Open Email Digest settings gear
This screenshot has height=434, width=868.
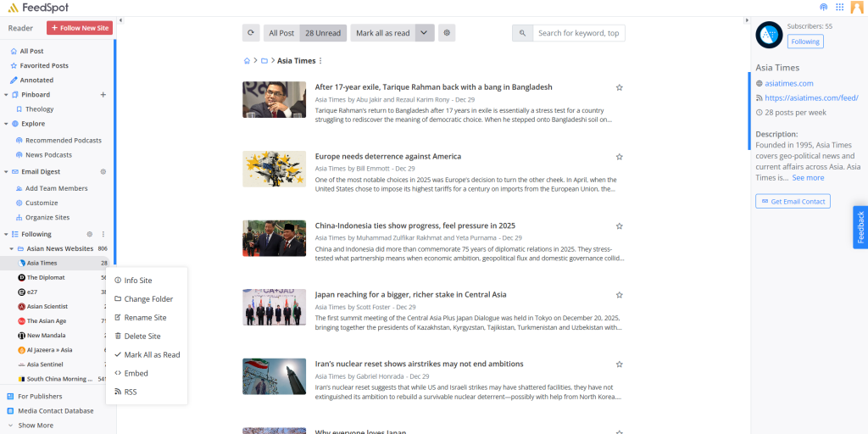tap(103, 171)
